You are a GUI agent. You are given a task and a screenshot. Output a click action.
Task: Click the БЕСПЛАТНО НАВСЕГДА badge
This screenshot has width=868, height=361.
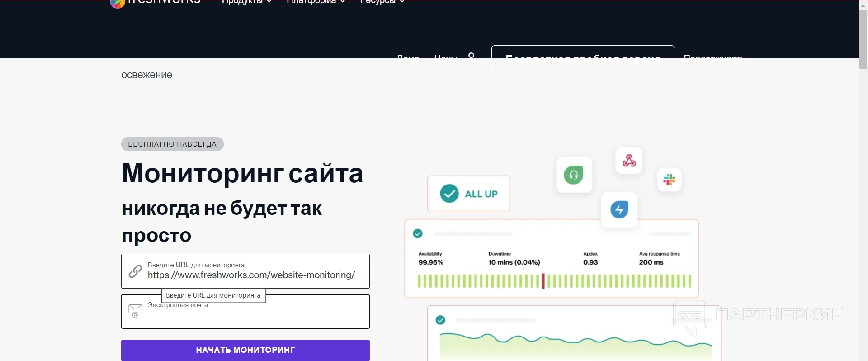click(x=172, y=144)
